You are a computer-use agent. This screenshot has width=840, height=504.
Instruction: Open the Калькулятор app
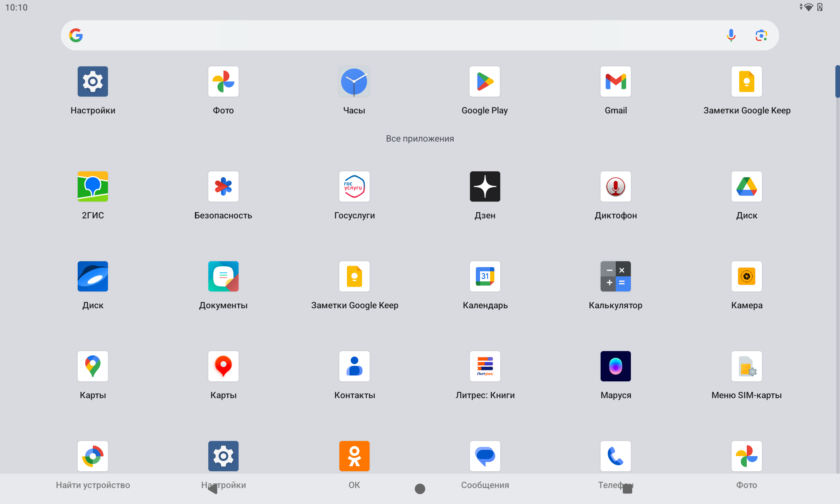pos(615,276)
